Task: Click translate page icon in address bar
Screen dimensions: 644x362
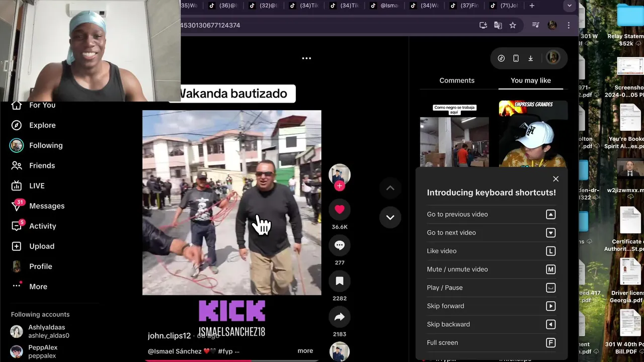Action: [x=498, y=25]
